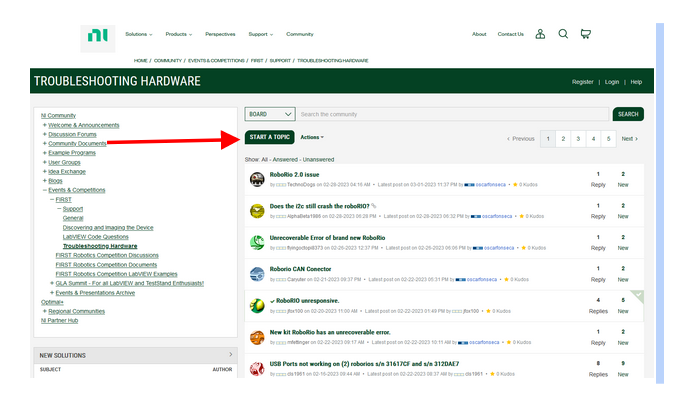The height and width of the screenshot is (410, 699).
Task: Filter topics to Answered
Action: tap(285, 160)
